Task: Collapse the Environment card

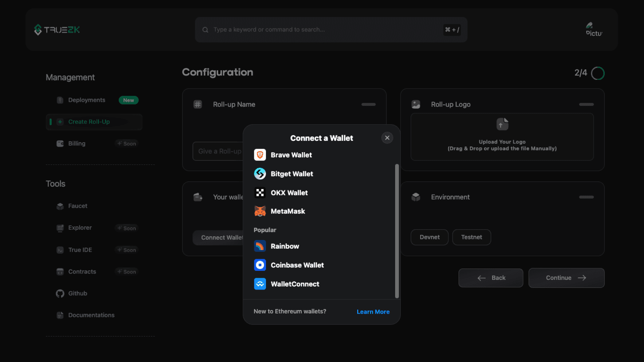Action: [x=586, y=197]
